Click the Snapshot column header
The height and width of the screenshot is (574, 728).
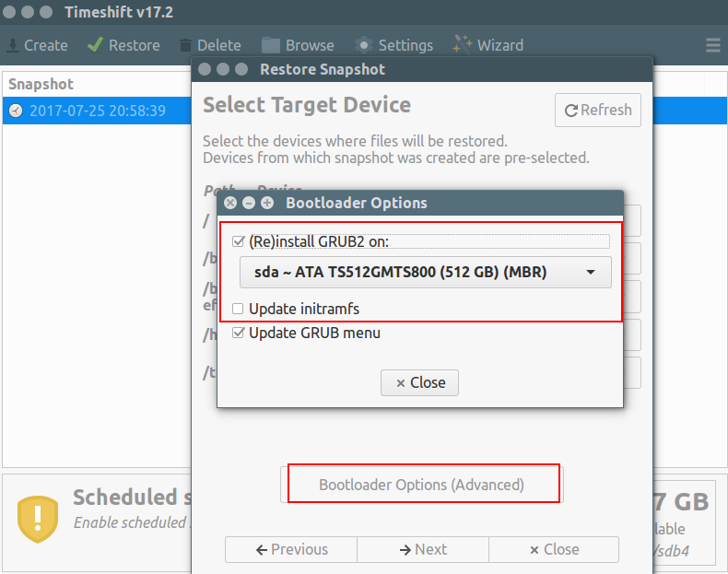41,84
